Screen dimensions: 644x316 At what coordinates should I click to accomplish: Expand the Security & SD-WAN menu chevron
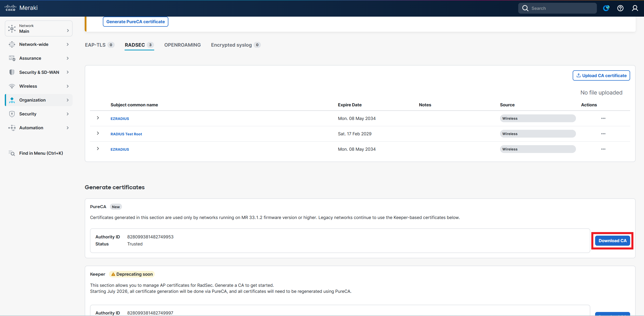point(68,72)
